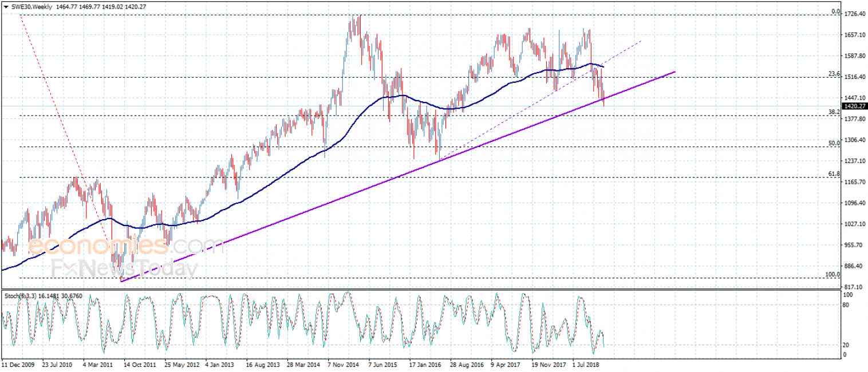Click the 23.6 Fibonacci level label
868x372 pixels.
(834, 74)
